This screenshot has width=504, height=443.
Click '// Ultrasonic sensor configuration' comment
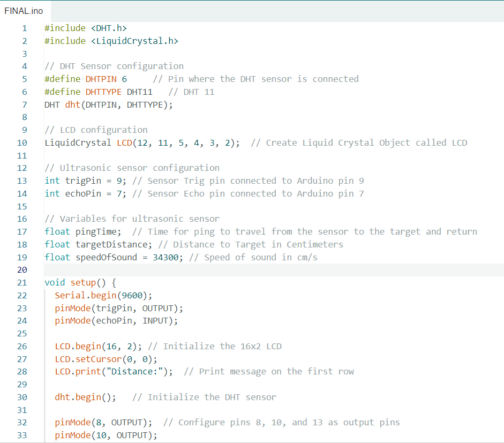click(132, 168)
